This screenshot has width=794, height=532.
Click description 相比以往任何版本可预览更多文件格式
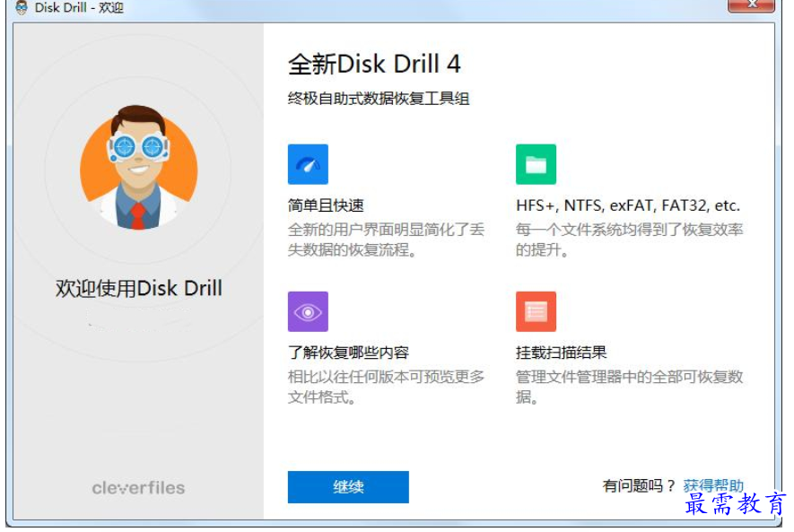(386, 387)
